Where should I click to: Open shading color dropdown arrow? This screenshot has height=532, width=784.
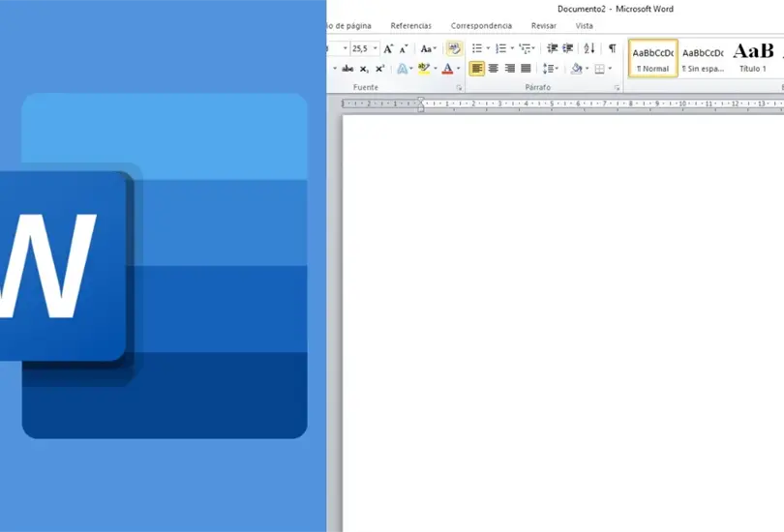(x=587, y=69)
